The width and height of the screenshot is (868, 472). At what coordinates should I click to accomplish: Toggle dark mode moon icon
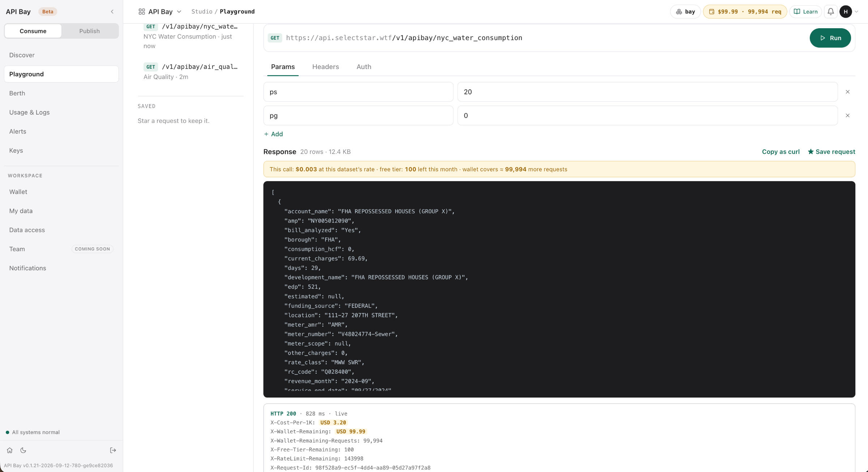tap(23, 450)
